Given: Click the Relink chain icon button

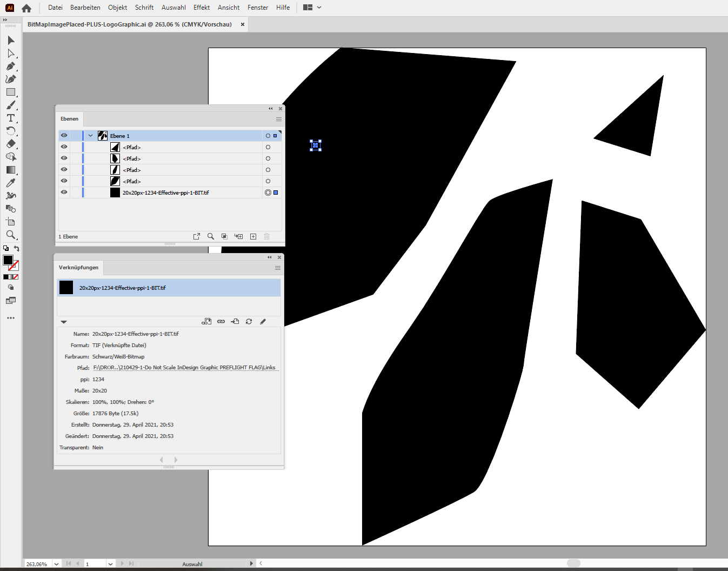Looking at the screenshot, I should (x=221, y=321).
